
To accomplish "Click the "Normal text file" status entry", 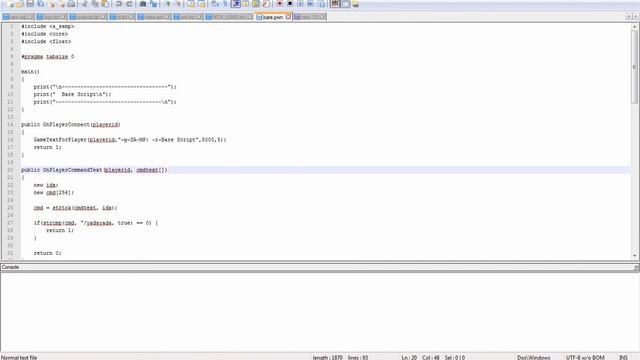I will tap(19, 357).
